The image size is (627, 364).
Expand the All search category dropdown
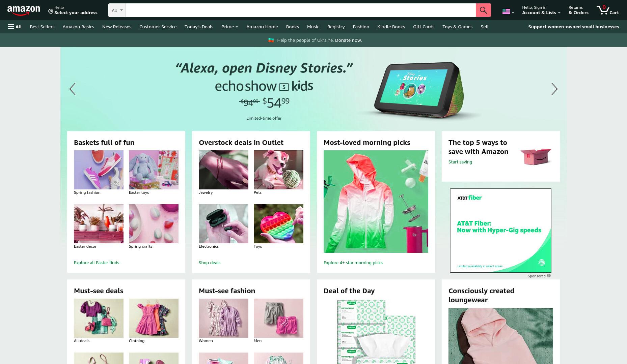117,10
